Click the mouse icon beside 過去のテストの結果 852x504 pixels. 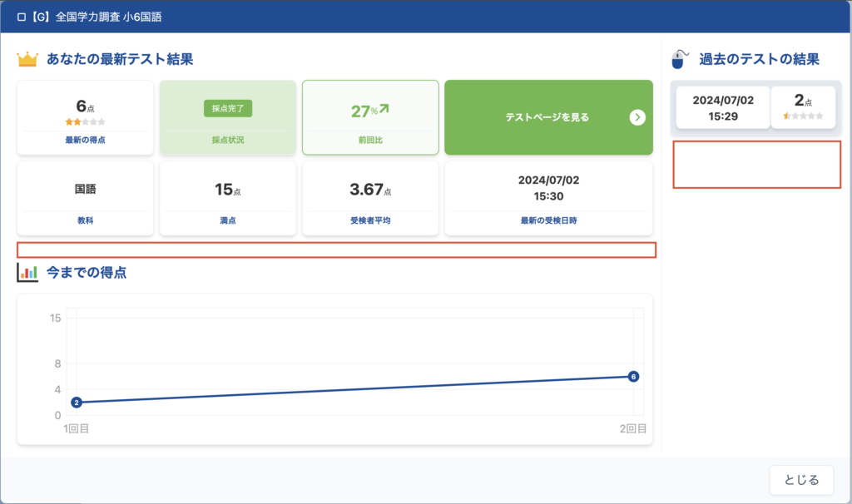point(681,60)
